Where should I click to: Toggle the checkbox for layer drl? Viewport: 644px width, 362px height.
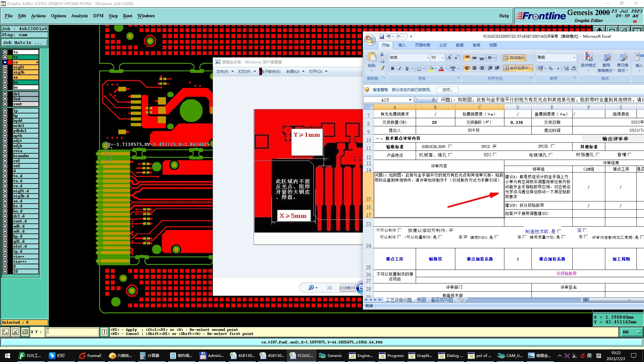pyautogui.click(x=5, y=94)
